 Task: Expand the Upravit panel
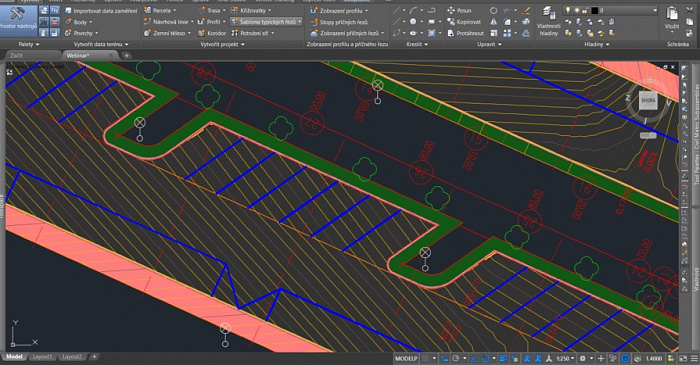click(489, 44)
